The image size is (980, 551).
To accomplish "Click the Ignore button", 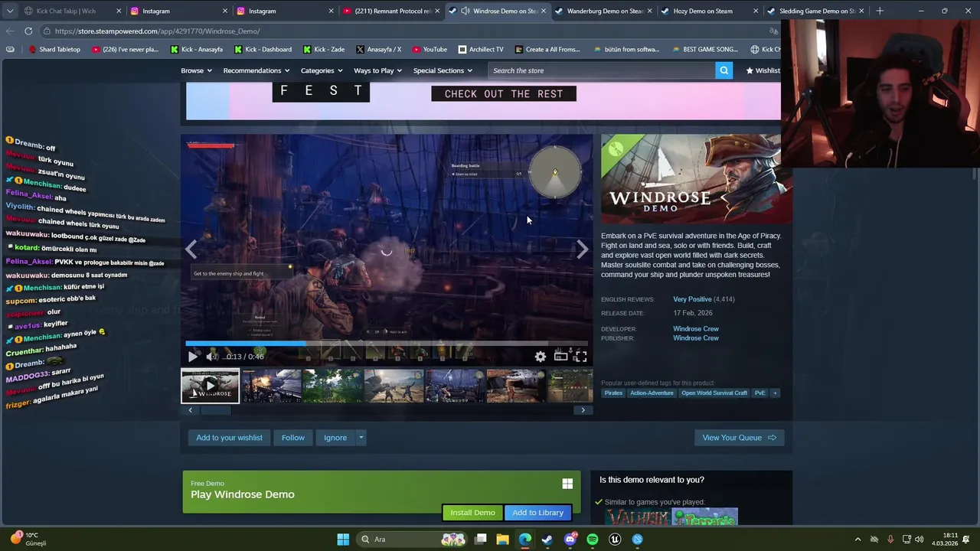I will click(335, 438).
